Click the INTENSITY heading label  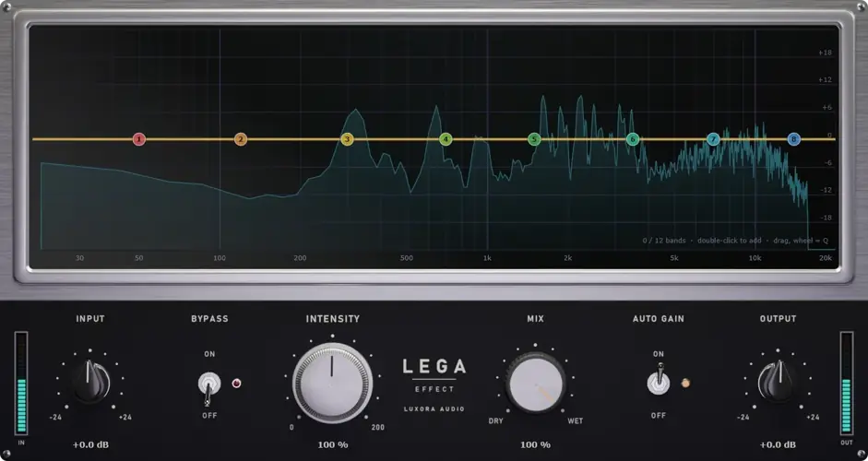click(x=333, y=319)
